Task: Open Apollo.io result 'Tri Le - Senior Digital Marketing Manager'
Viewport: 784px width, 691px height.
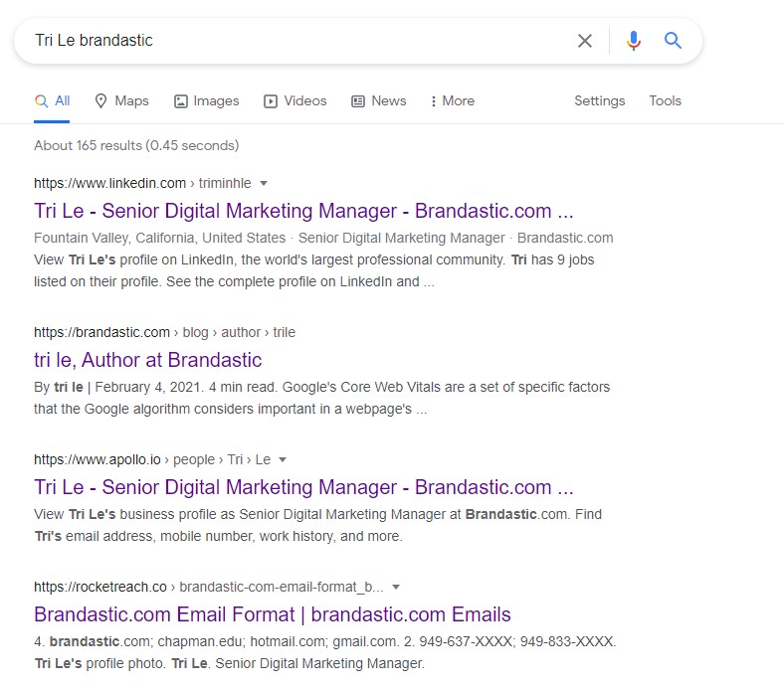Action: point(303,487)
